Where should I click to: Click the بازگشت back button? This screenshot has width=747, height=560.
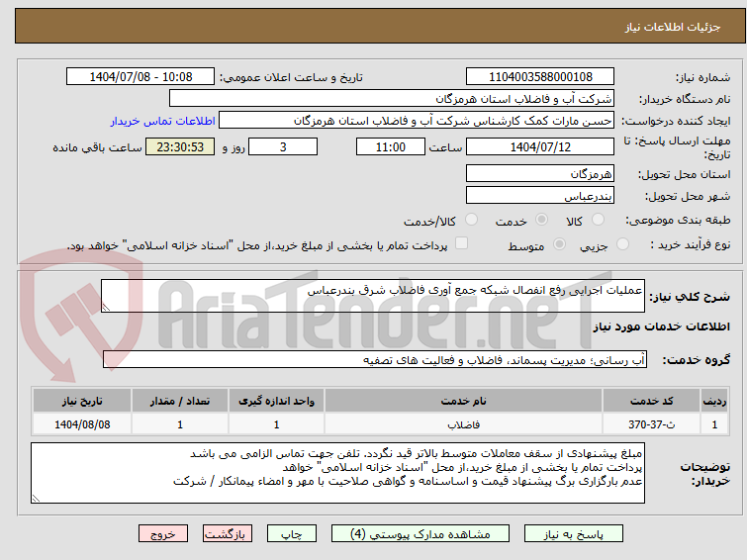click(x=228, y=534)
